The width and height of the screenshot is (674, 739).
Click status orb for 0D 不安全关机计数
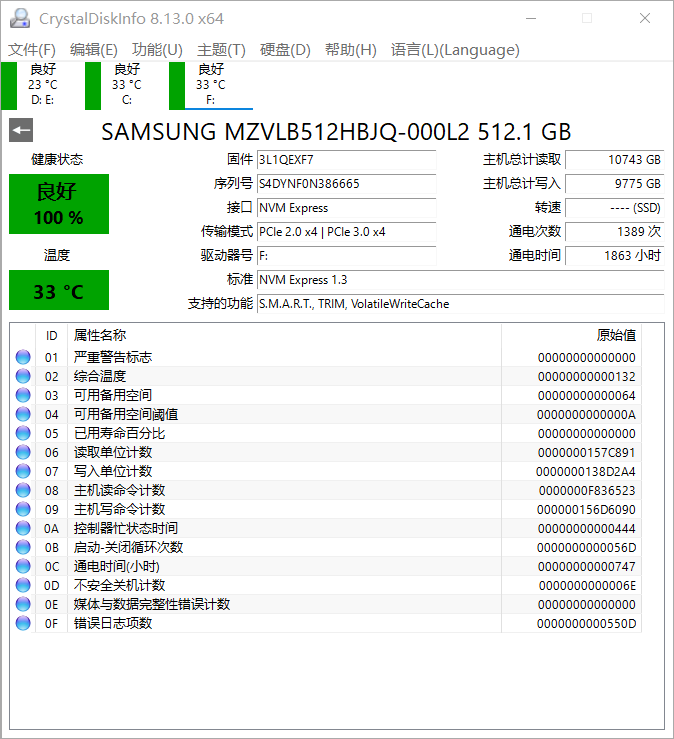click(23, 585)
